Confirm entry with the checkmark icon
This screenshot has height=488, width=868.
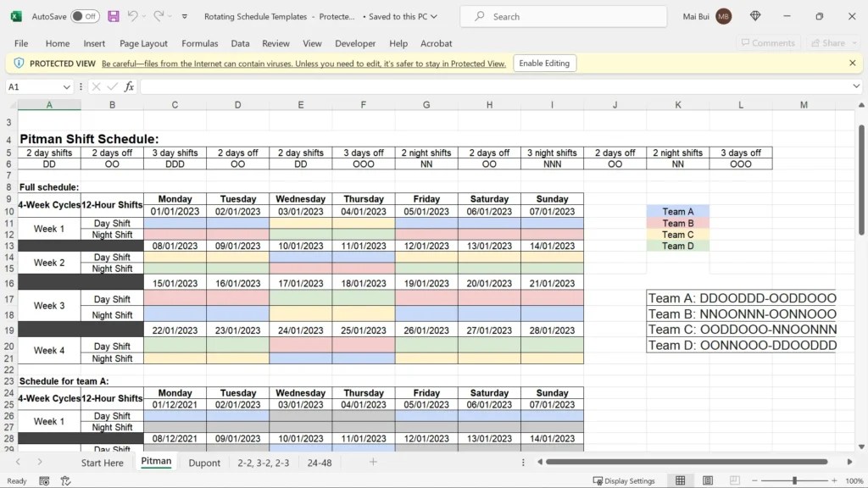111,86
